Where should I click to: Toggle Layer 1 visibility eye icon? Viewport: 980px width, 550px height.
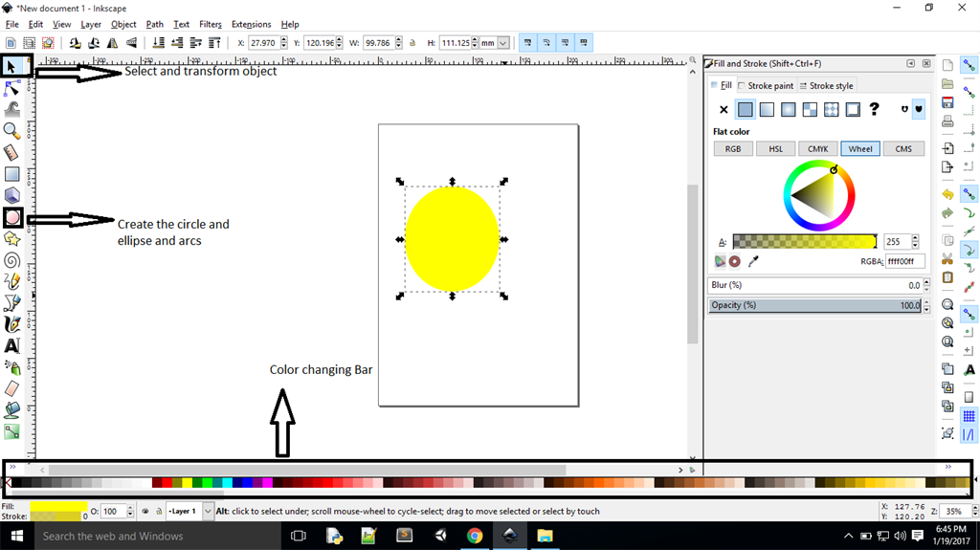pos(144,512)
